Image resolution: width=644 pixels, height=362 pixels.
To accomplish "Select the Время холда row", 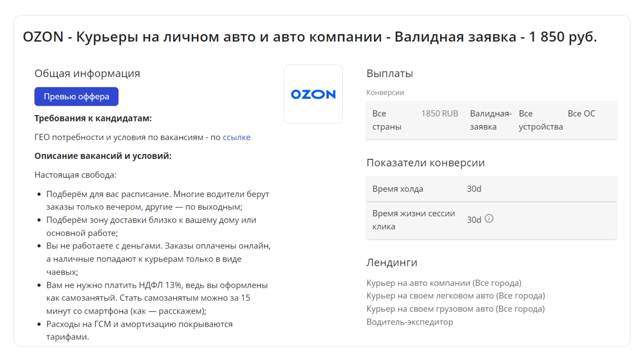I will pos(491,189).
